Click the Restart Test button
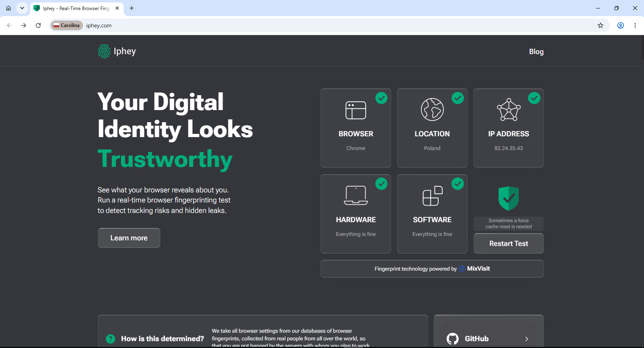 click(509, 244)
